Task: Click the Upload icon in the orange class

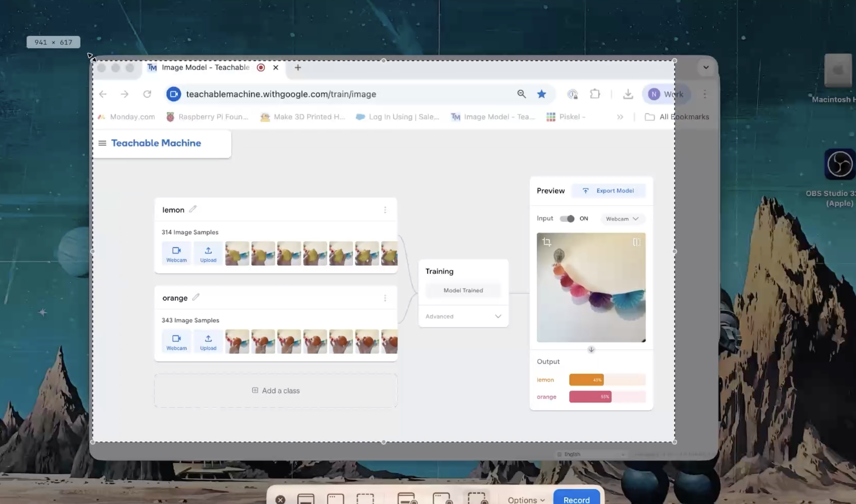Action: point(208,341)
